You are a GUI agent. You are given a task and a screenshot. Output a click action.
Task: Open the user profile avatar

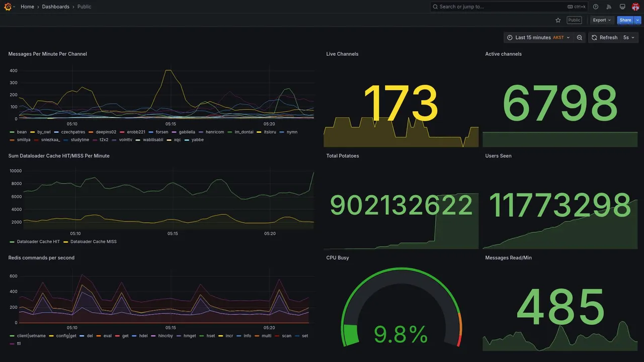pos(635,7)
